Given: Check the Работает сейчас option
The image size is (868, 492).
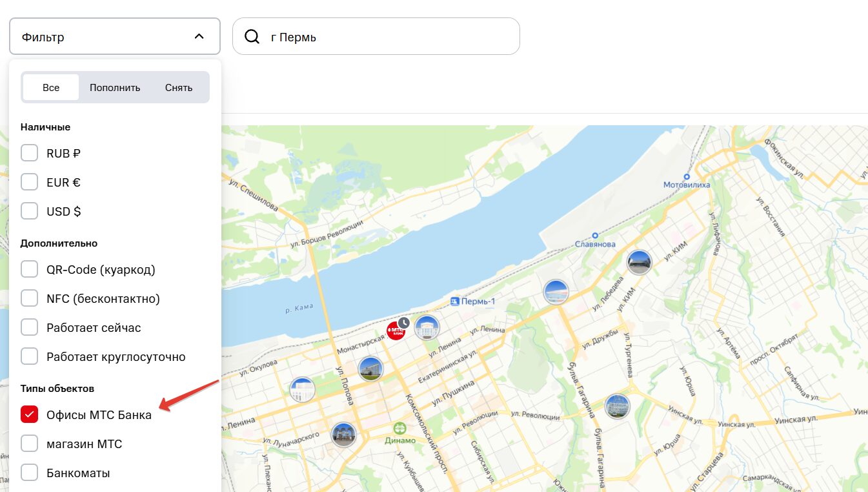Looking at the screenshot, I should point(30,327).
